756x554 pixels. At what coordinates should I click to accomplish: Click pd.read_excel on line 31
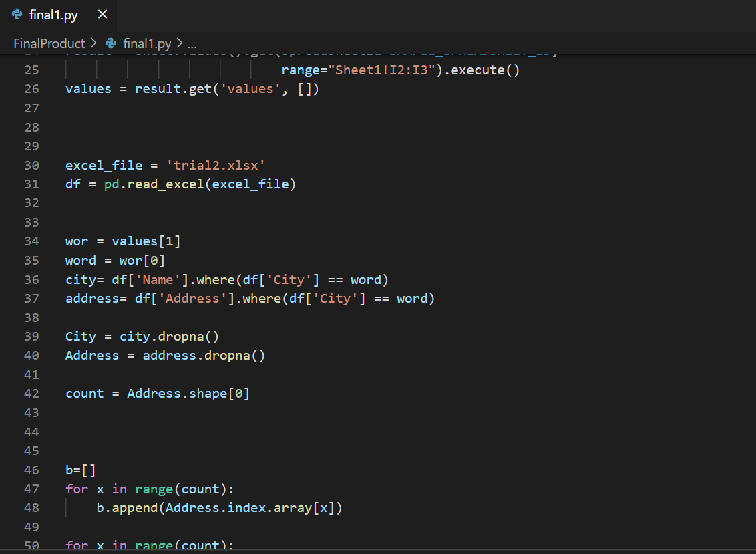pos(154,184)
